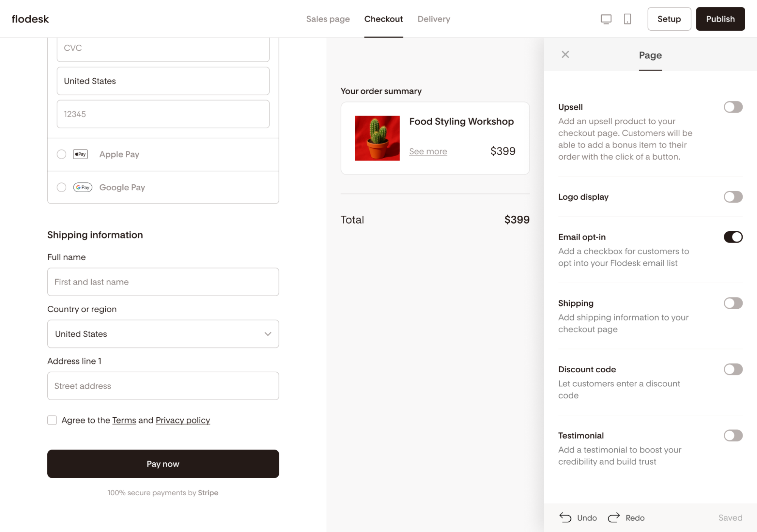This screenshot has height=532, width=757.
Task: Enable the Upsell toggle
Action: click(x=733, y=107)
